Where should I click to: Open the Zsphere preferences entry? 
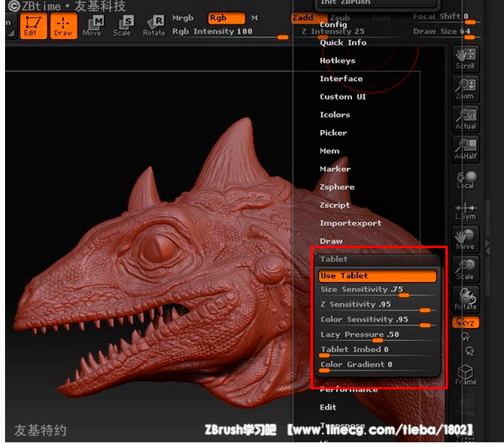(337, 187)
